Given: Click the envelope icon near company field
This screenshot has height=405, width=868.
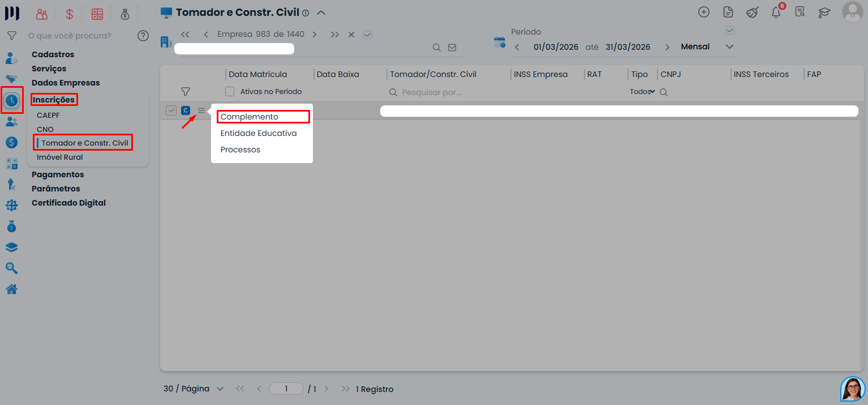Looking at the screenshot, I should pos(452,48).
